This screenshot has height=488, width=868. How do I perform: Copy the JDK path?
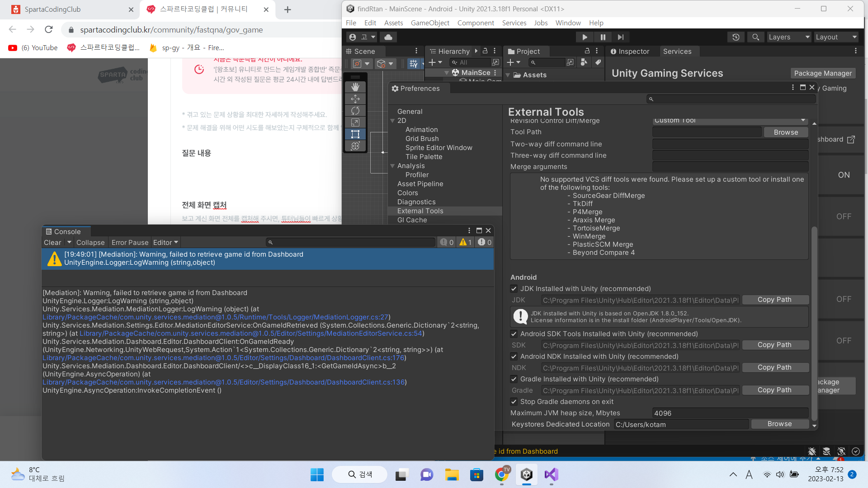coord(774,300)
